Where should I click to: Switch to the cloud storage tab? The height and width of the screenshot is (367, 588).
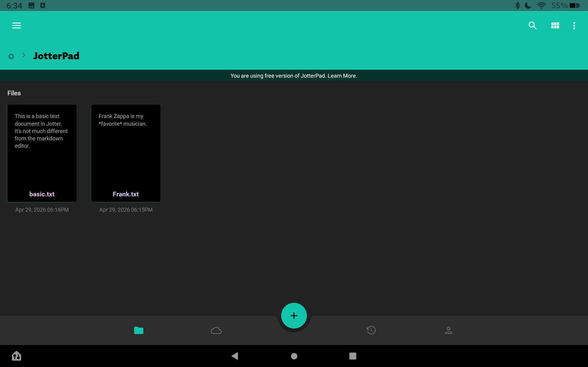(216, 330)
